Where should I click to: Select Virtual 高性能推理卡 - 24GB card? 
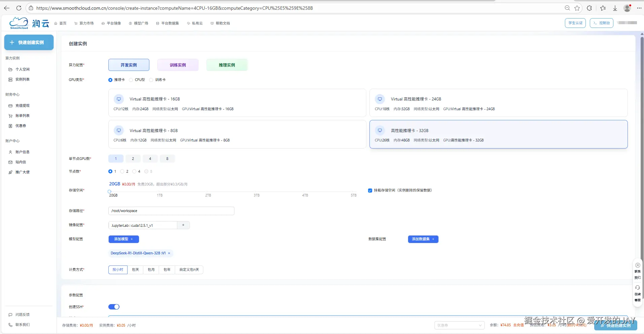click(499, 103)
